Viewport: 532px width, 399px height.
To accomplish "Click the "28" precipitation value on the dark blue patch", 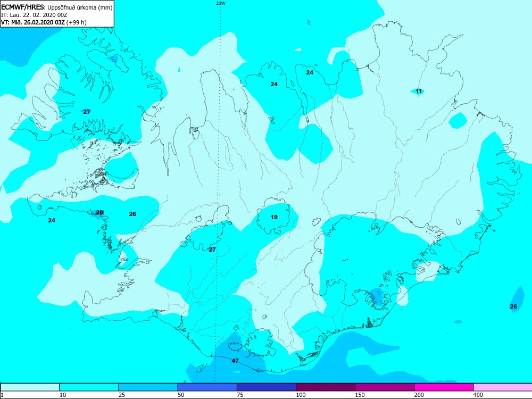I will tap(99, 212).
